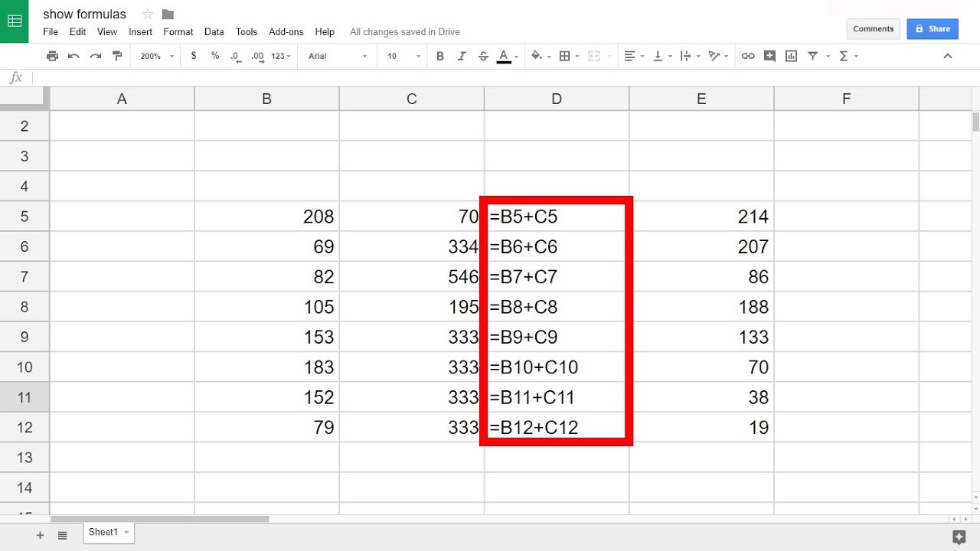The image size is (980, 551).
Task: Click the Explore icon at bottom right
Action: click(x=959, y=536)
